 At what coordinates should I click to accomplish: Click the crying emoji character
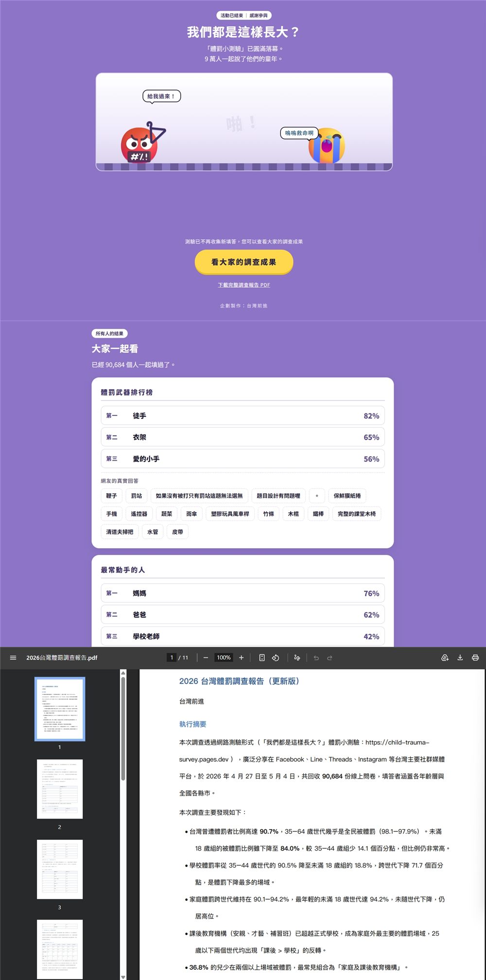[327, 145]
